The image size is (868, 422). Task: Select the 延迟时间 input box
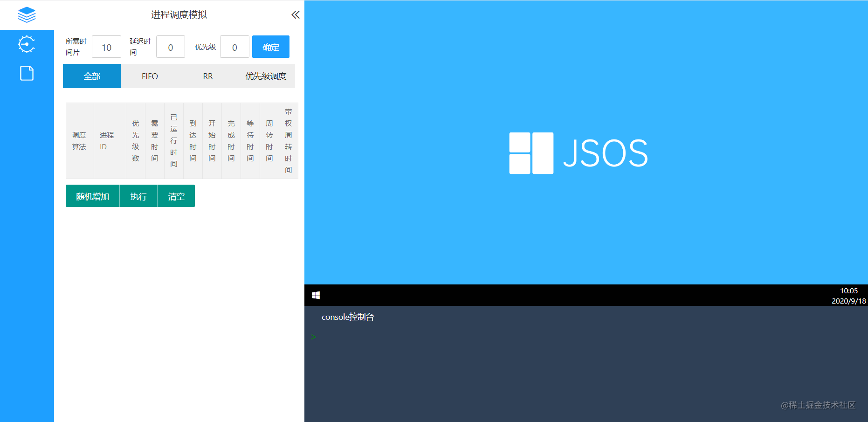170,47
